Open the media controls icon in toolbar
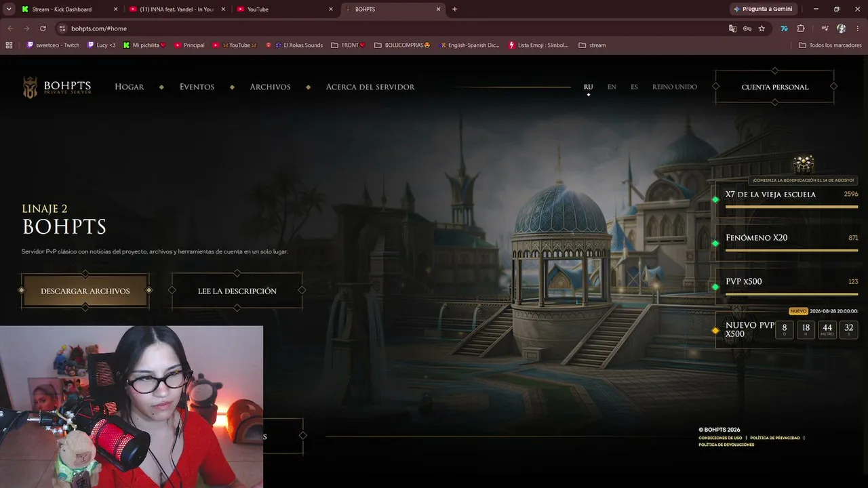 (825, 28)
